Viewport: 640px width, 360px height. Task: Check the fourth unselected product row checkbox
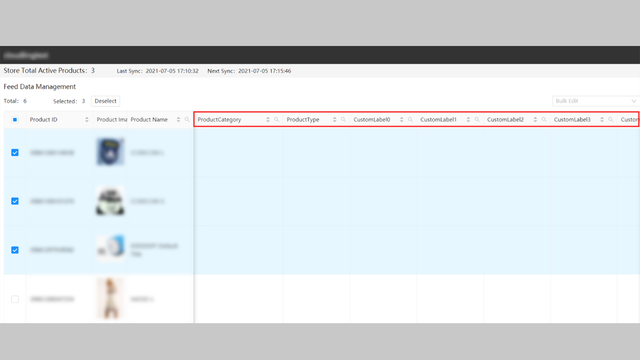[x=15, y=299]
